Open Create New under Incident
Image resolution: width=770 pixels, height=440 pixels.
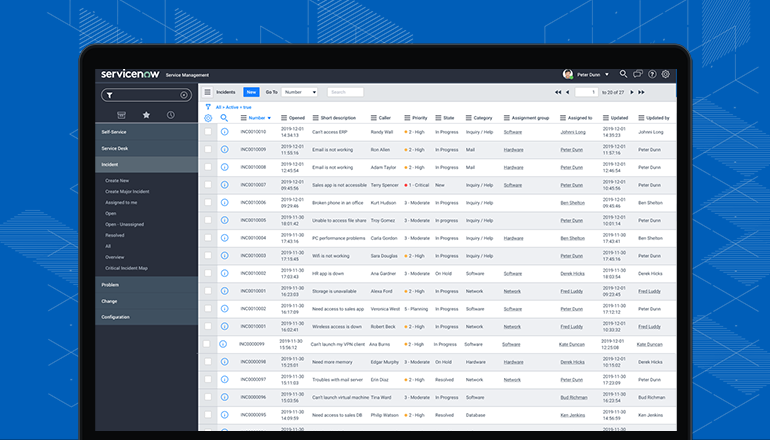click(117, 181)
